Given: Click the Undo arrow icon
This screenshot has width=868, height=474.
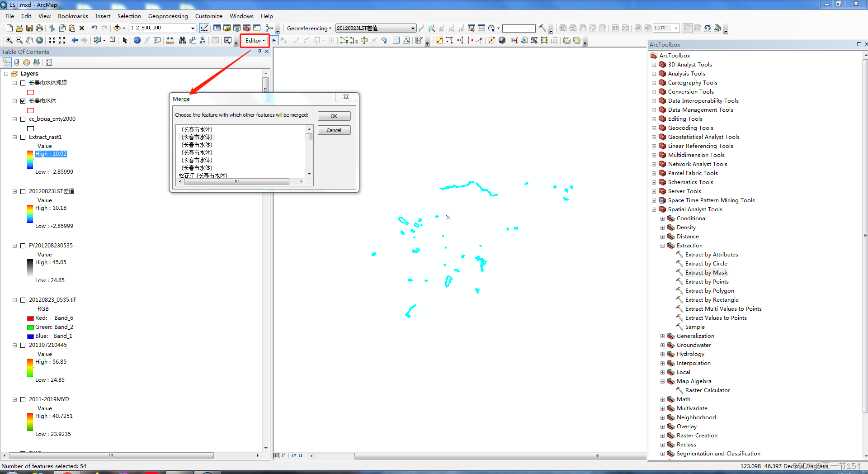Looking at the screenshot, I should point(94,28).
